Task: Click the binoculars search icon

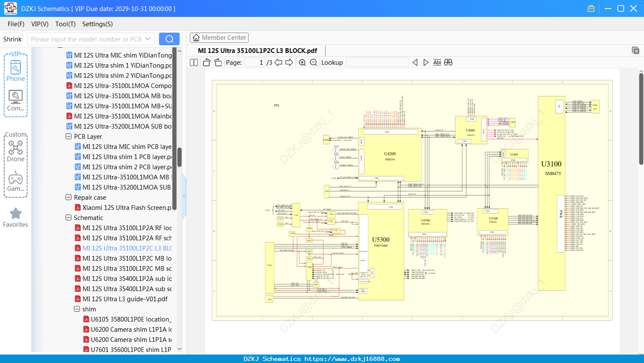Action: coord(448,63)
